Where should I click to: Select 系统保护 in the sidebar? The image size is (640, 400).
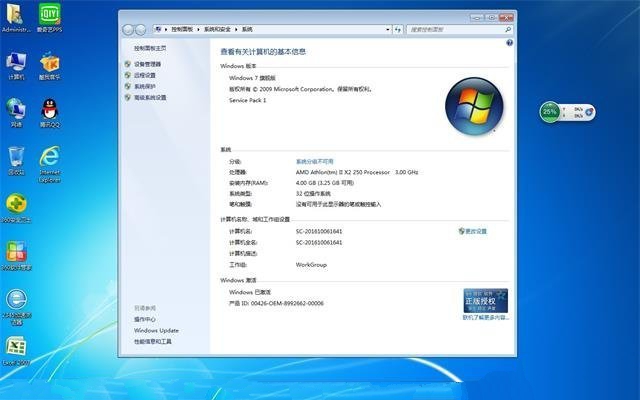(145, 86)
